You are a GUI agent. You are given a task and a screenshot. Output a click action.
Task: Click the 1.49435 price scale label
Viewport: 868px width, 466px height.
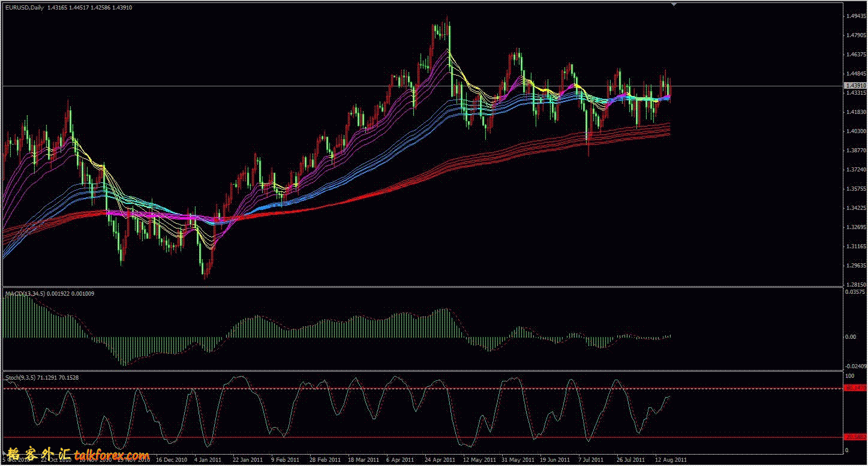pyautogui.click(x=855, y=16)
